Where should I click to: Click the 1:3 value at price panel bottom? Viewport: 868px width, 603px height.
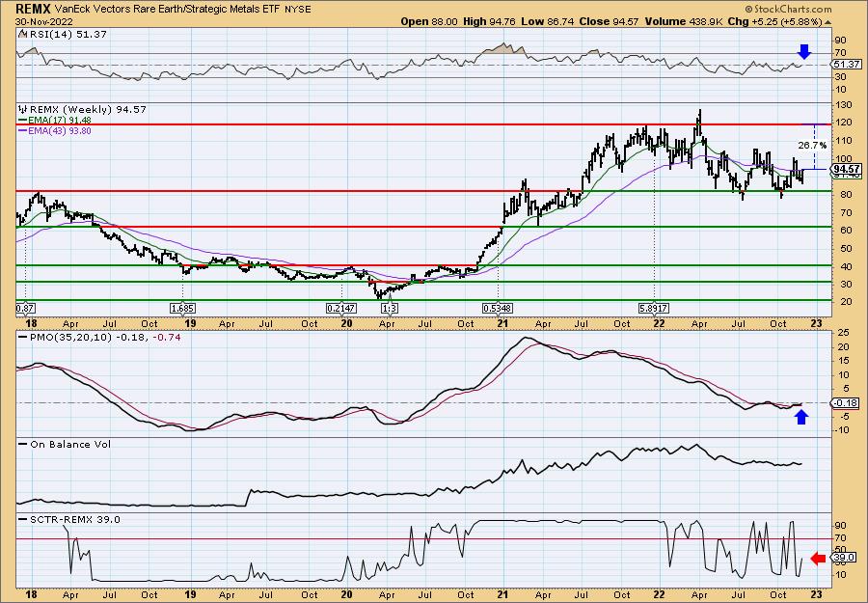390,308
